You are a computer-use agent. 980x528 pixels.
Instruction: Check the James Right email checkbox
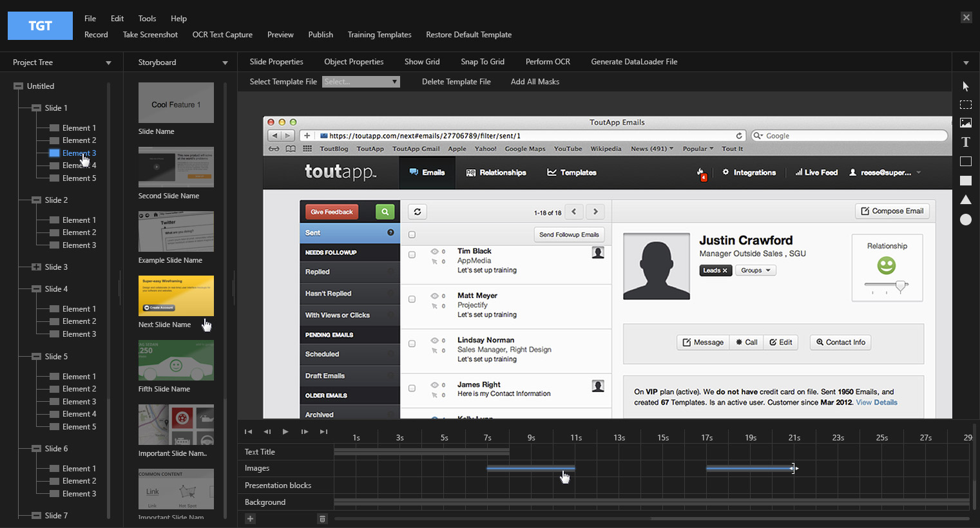(x=412, y=388)
